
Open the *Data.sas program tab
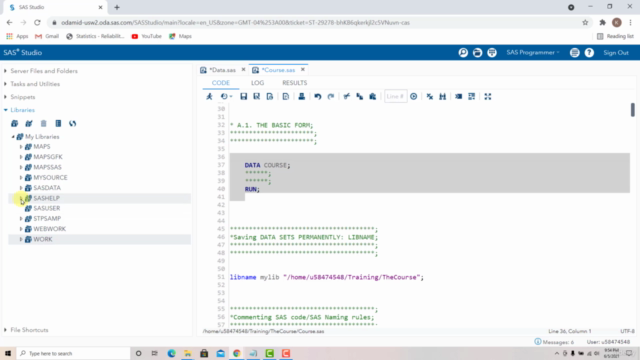click(222, 70)
